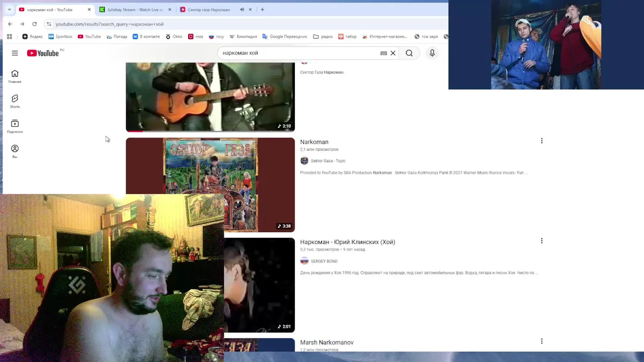The height and width of the screenshot is (362, 644).
Task: Open the Яндекс bookmark
Action: click(x=33, y=36)
